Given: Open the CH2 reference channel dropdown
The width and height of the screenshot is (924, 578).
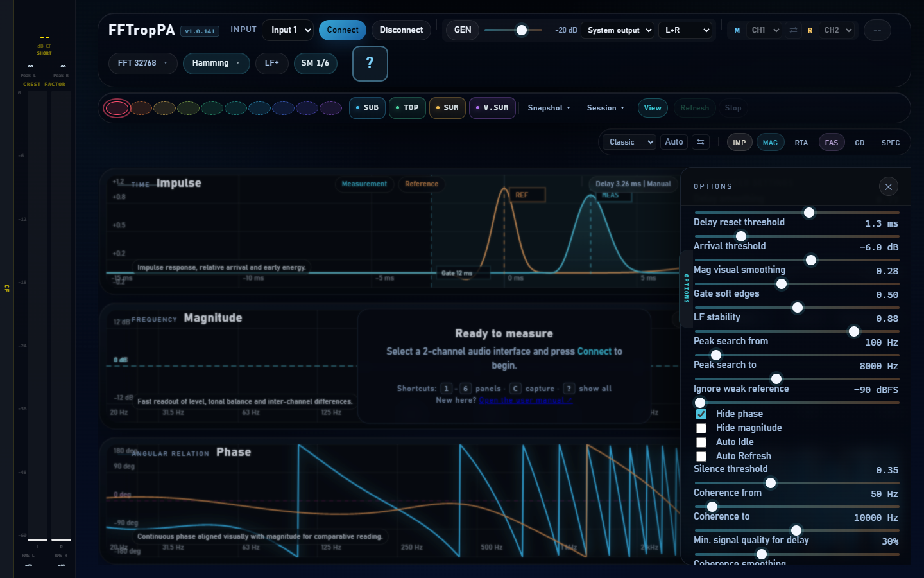Looking at the screenshot, I should coord(837,30).
